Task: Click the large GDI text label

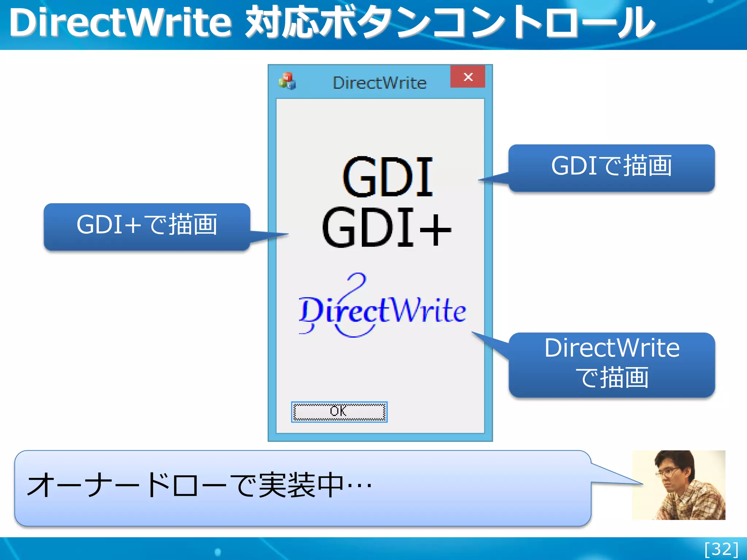Action: [x=387, y=177]
